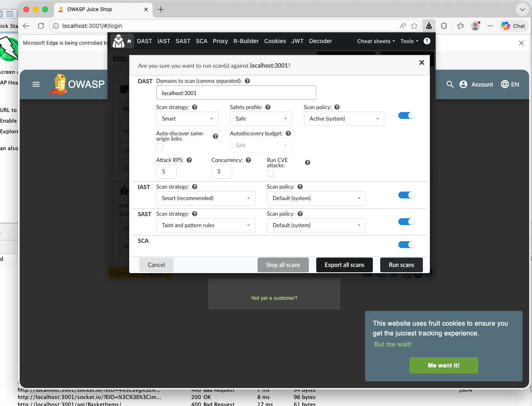Screen dimensions: 532x406
Task: Click the help icon beside Domains to scan
Action: 247,81
